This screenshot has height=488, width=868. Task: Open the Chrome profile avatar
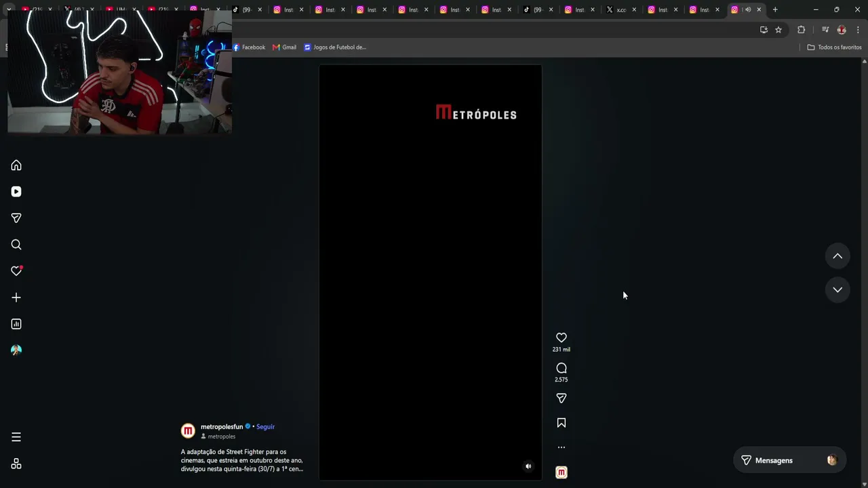(x=842, y=30)
